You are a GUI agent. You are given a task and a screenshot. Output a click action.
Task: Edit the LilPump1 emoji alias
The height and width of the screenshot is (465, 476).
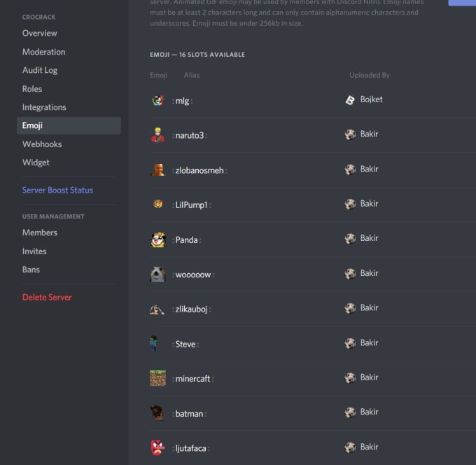[191, 204]
